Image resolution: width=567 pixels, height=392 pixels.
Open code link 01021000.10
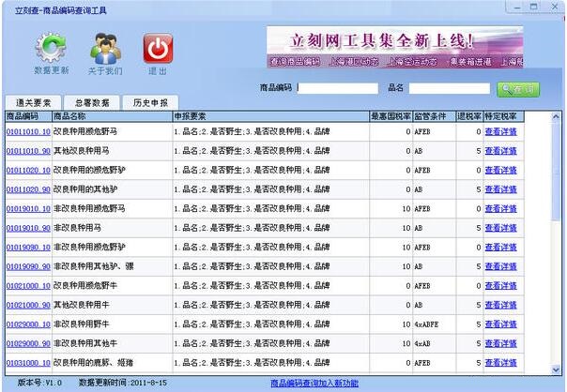(28, 286)
